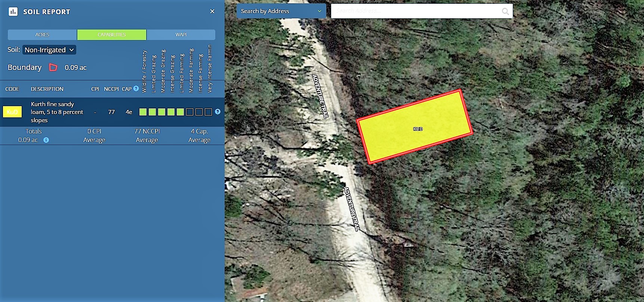The height and width of the screenshot is (302, 644).
Task: Select the Capabilities tab
Action: click(x=111, y=34)
